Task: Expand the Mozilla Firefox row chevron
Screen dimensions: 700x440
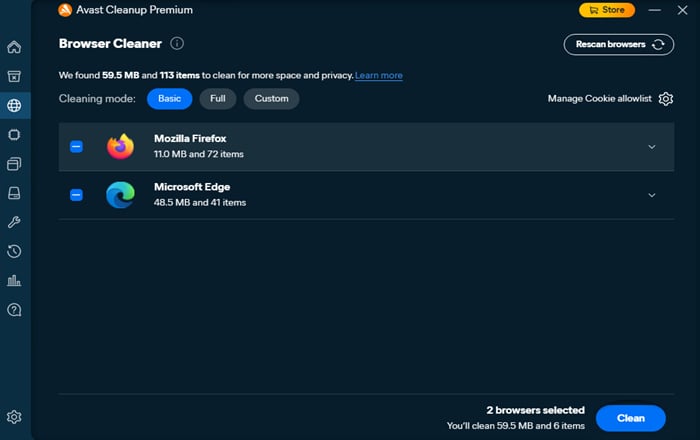Action: click(x=652, y=147)
